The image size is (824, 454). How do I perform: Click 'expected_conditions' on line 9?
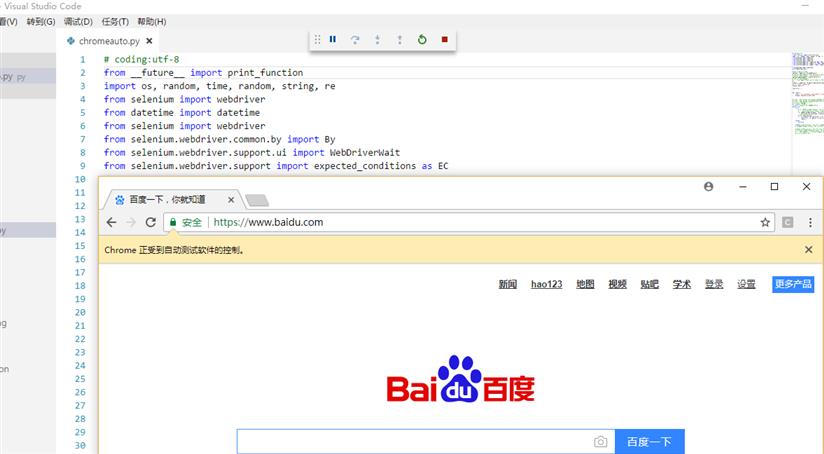[x=365, y=166]
